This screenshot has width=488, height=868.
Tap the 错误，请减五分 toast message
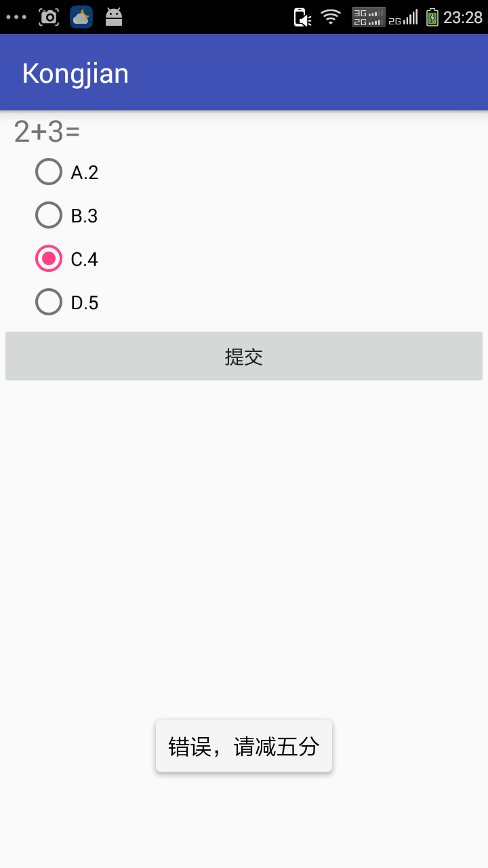click(x=244, y=746)
